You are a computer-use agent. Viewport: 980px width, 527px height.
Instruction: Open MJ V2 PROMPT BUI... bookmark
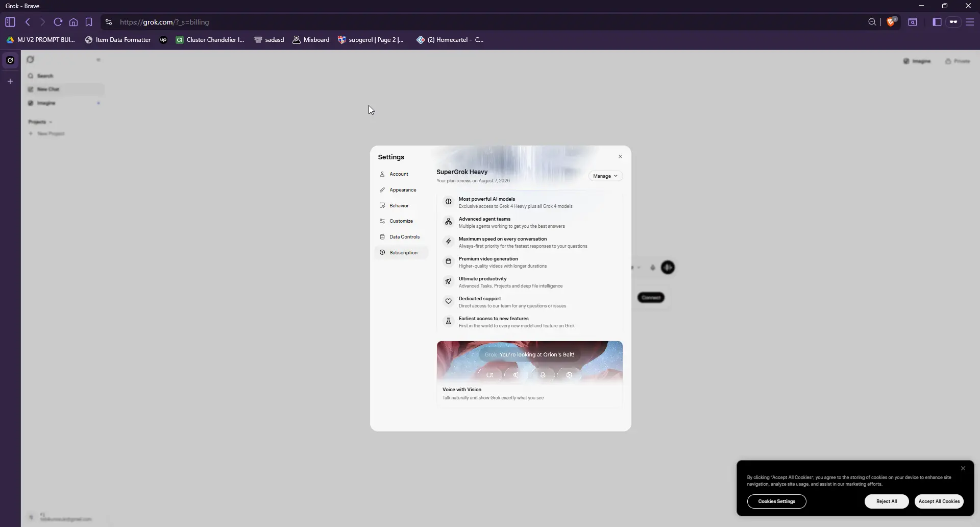coord(41,40)
